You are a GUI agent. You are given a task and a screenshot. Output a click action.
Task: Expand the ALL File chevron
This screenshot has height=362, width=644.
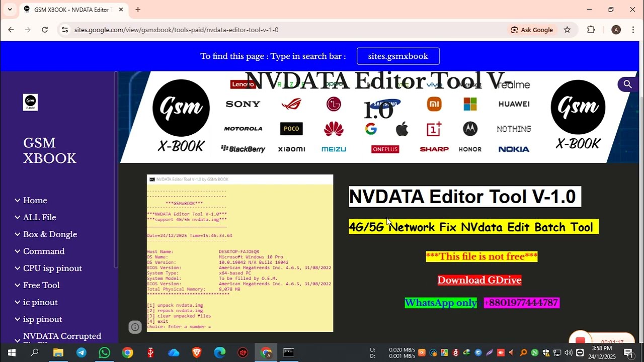click(x=18, y=217)
